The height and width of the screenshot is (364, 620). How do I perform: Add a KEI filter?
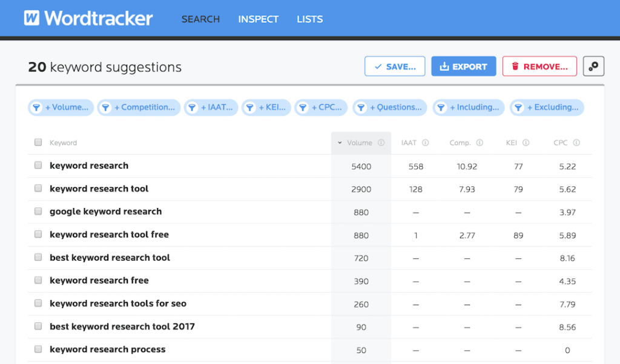(266, 108)
